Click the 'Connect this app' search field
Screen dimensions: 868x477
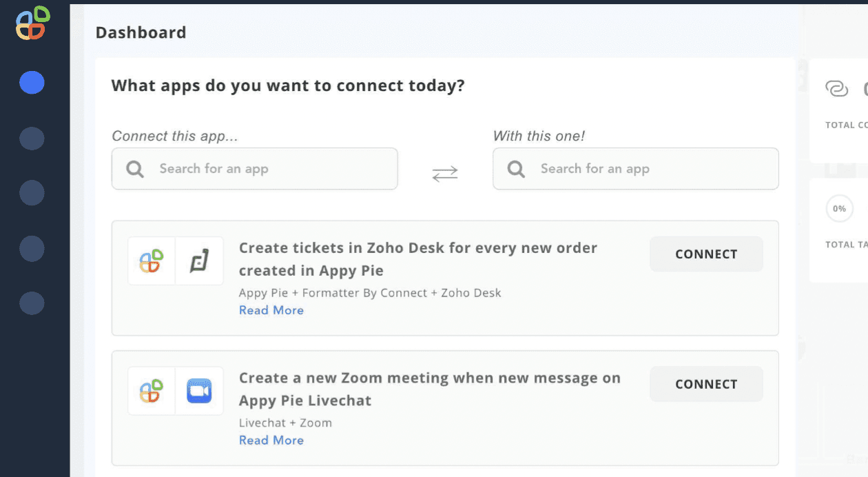269,169
